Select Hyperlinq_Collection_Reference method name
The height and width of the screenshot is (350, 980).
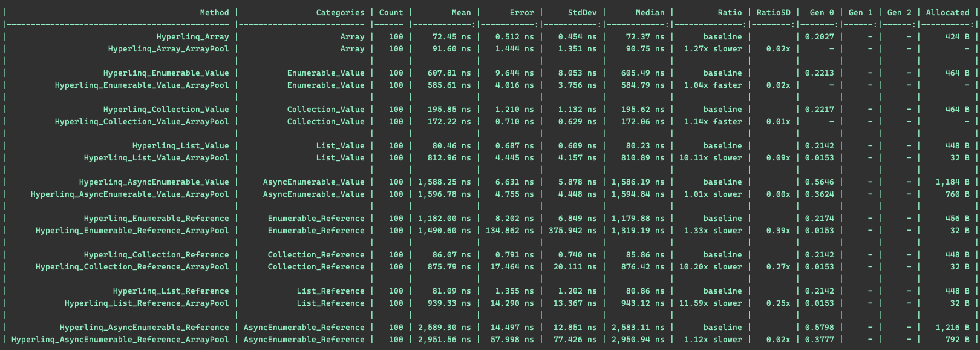[x=157, y=254]
